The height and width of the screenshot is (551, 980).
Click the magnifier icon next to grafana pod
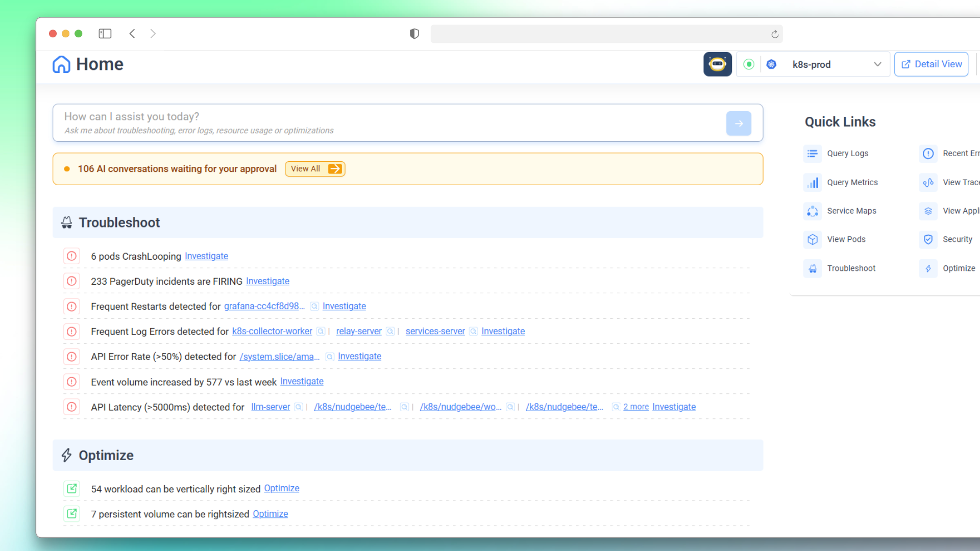[x=314, y=306]
